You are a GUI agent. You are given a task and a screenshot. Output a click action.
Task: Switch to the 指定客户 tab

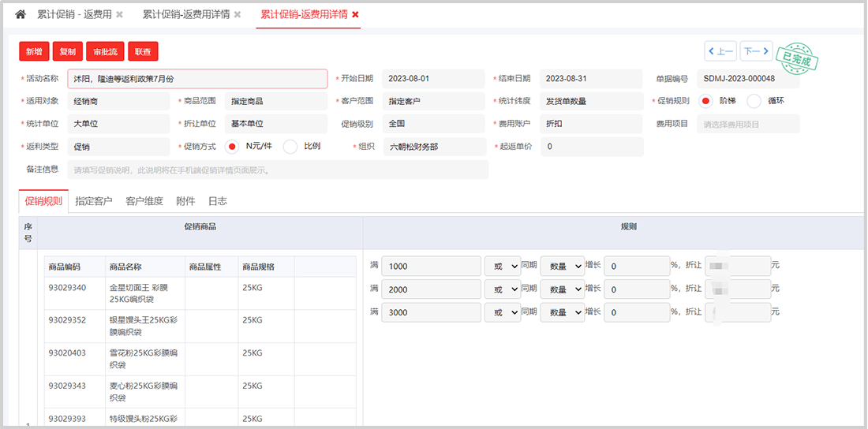94,201
